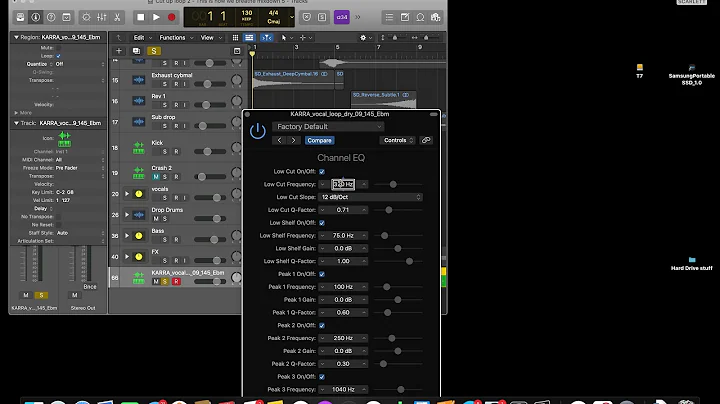Open SamsungPortable SSD_1.0 on desktop

coord(692,75)
